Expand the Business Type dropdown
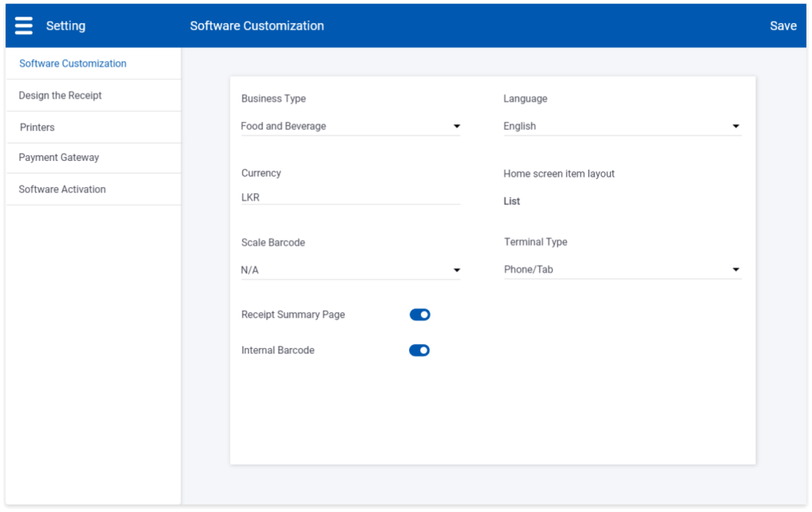Screen dimensions: 812x512 [x=350, y=126]
